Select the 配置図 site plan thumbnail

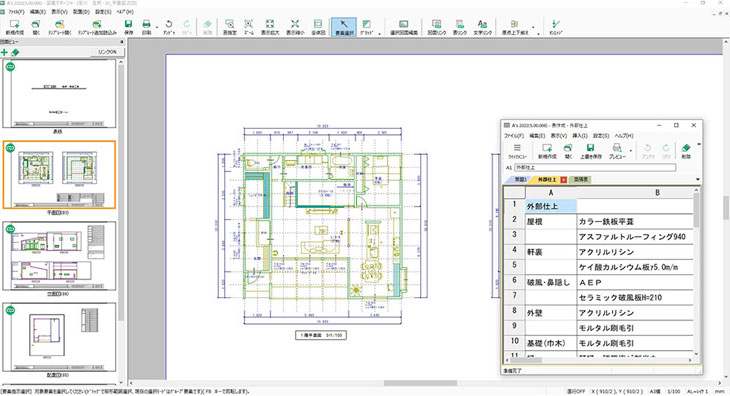coord(59,337)
